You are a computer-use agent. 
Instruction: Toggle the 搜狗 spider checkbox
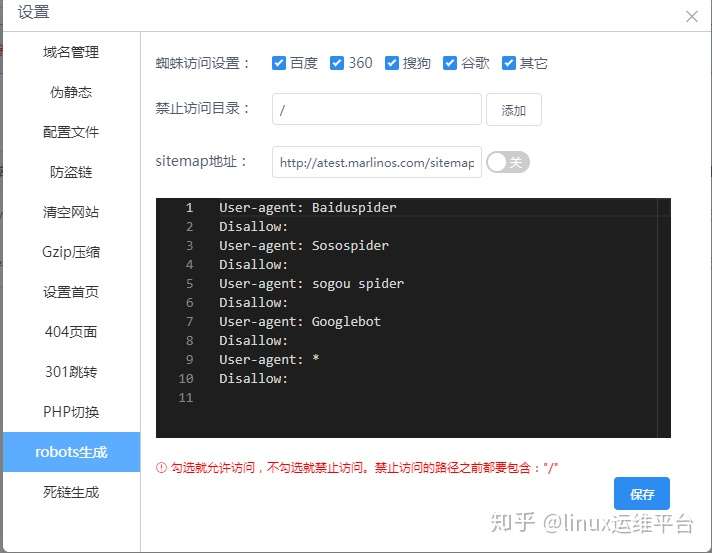(391, 63)
